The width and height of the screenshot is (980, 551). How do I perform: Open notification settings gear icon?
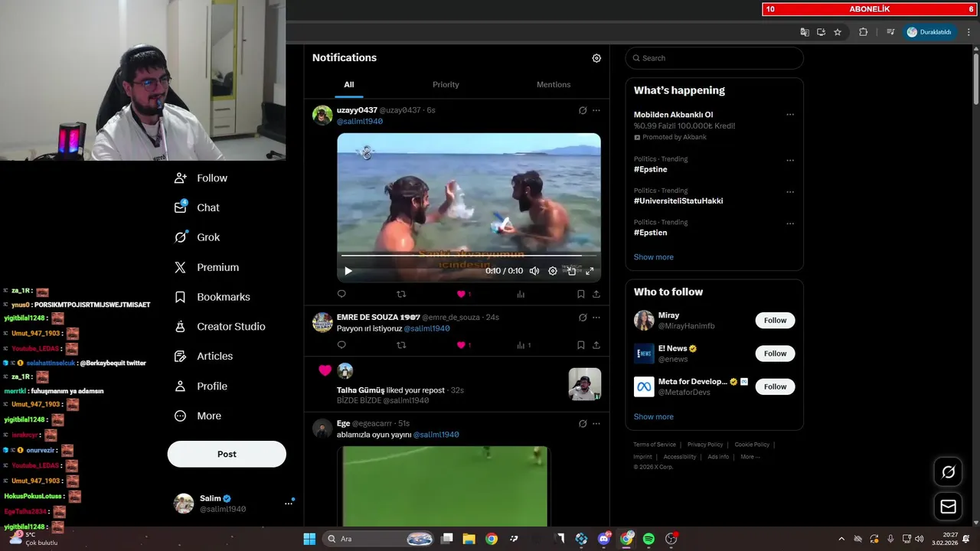coord(596,58)
